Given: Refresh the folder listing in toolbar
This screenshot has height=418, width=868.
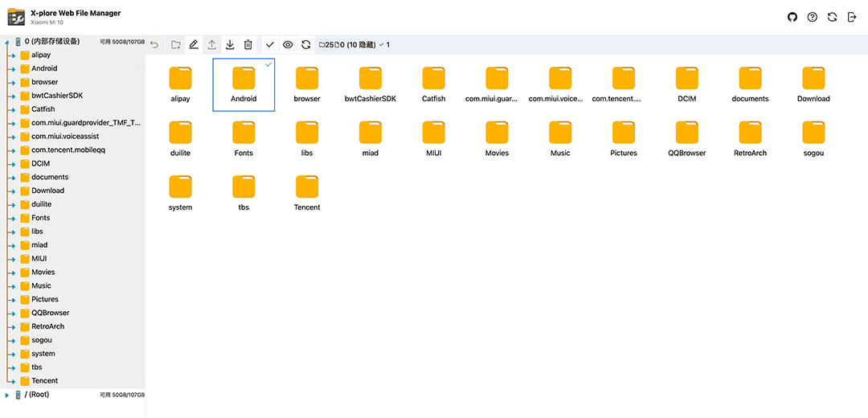Looking at the screenshot, I should pyautogui.click(x=305, y=45).
